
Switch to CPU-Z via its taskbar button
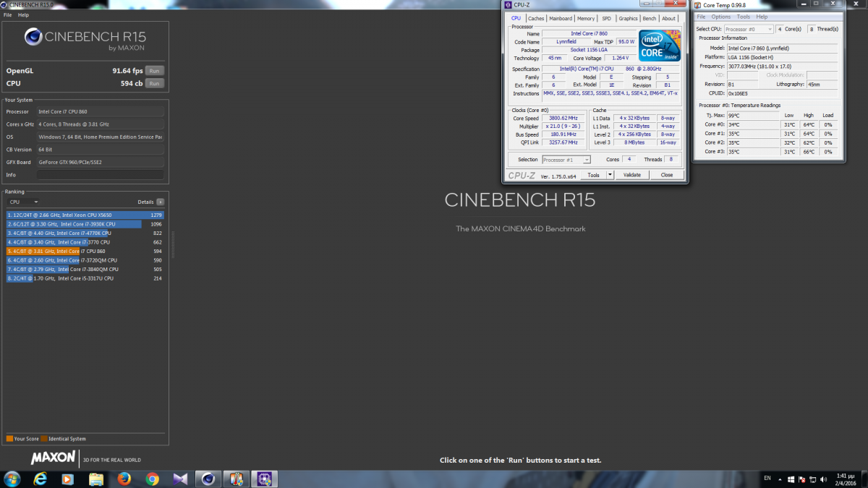(263, 479)
